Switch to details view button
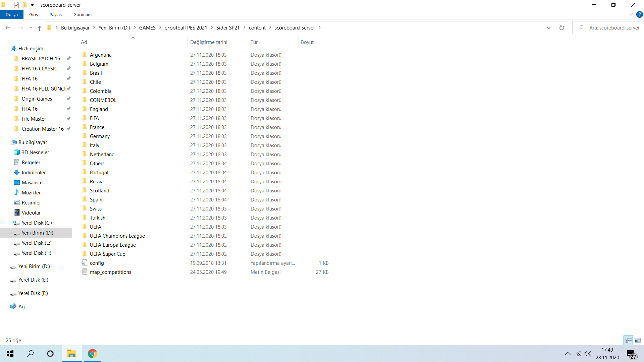The image size is (644, 362). tap(628, 340)
